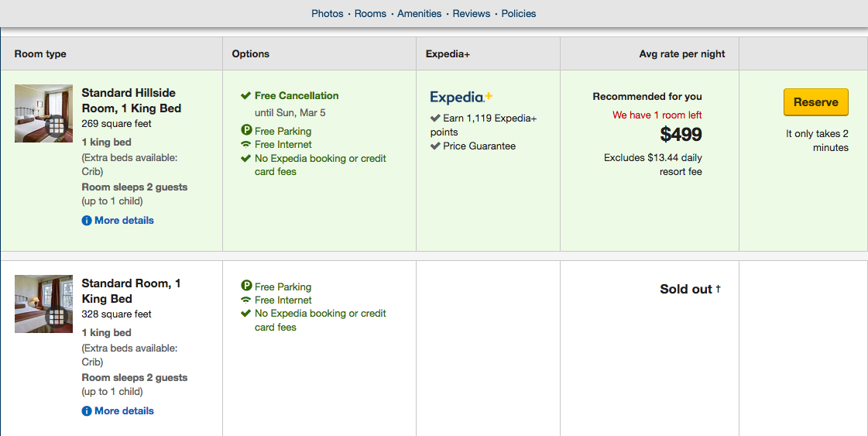Jump to the Rooms section
This screenshot has width=868, height=436.
[x=370, y=13]
